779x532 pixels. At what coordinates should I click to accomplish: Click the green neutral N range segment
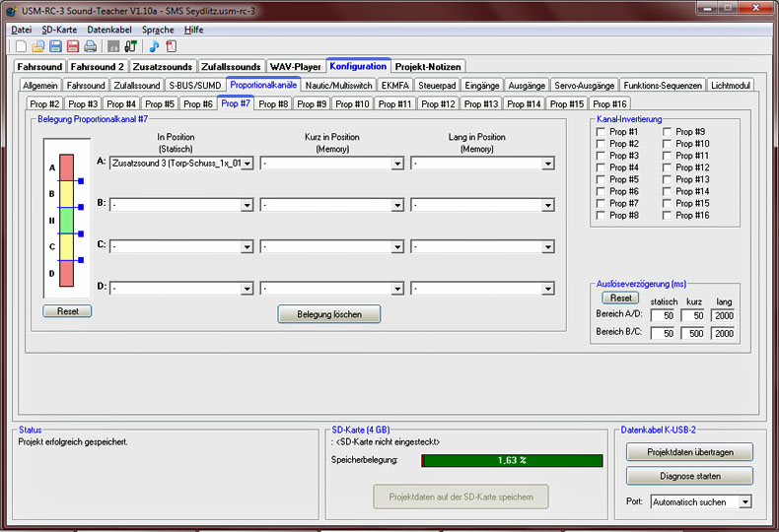click(x=67, y=221)
